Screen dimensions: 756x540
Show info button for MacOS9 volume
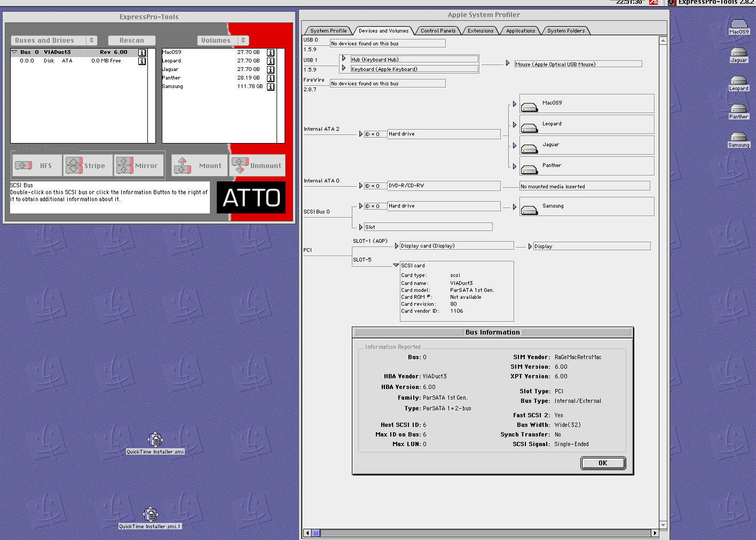pyautogui.click(x=271, y=52)
